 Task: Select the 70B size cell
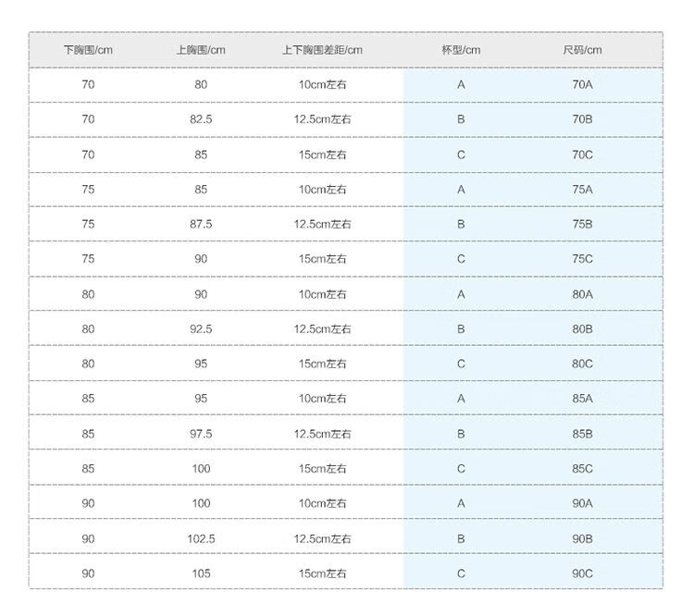tap(582, 119)
